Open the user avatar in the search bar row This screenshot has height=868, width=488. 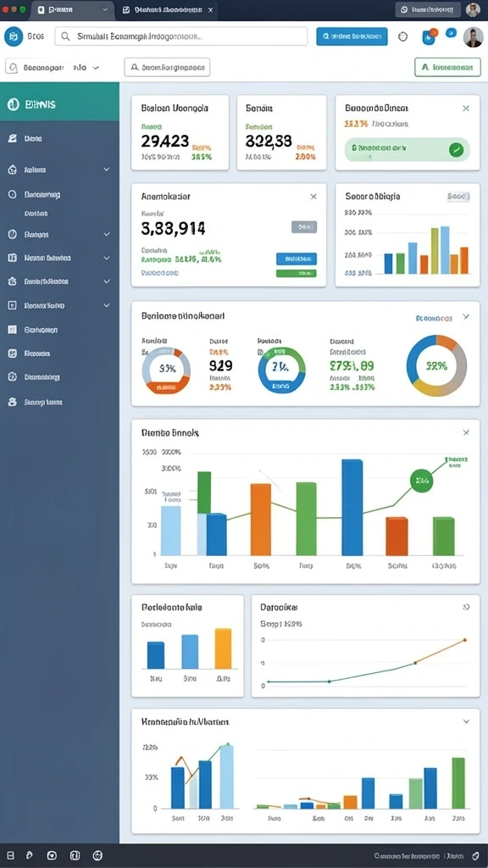click(473, 37)
